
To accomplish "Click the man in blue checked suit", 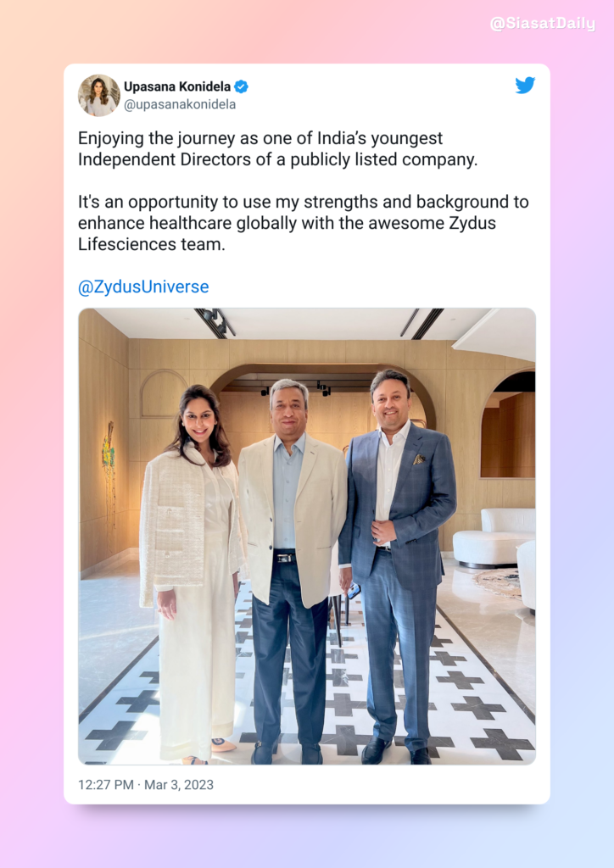I will coord(396,565).
